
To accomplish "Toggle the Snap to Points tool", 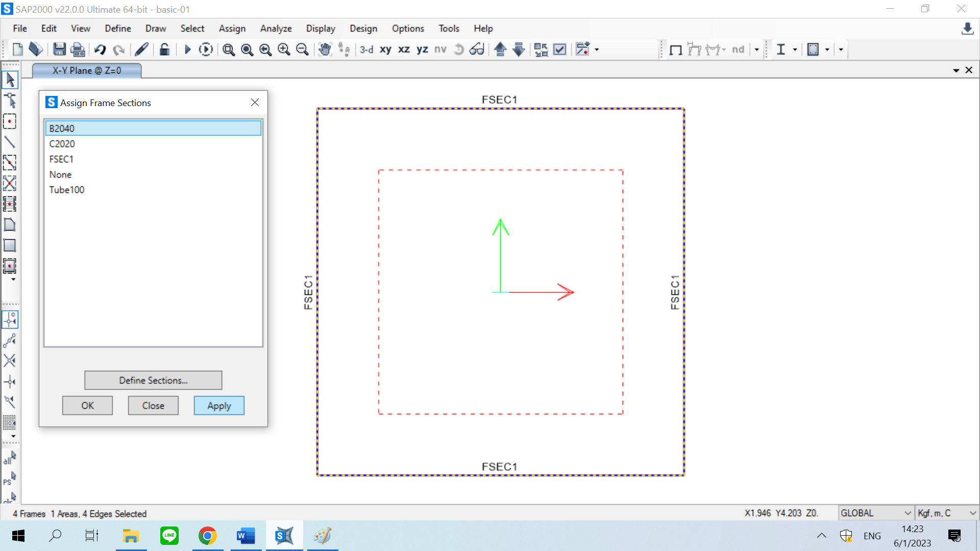I will pyautogui.click(x=10, y=320).
